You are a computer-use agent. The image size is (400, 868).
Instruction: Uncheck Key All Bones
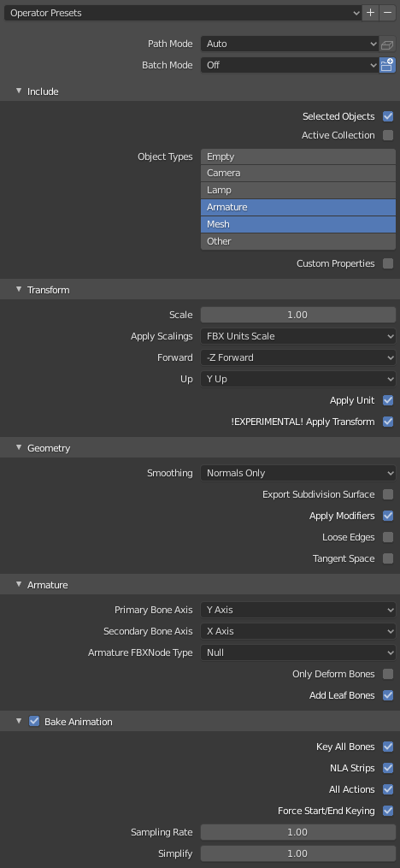click(x=388, y=747)
